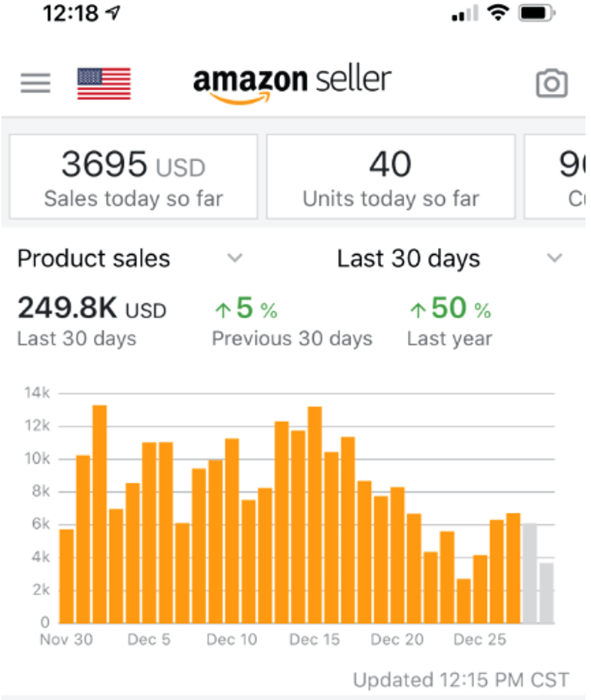Tap the location arrow beside the time
The width and height of the screenshot is (591, 700).
tap(115, 13)
